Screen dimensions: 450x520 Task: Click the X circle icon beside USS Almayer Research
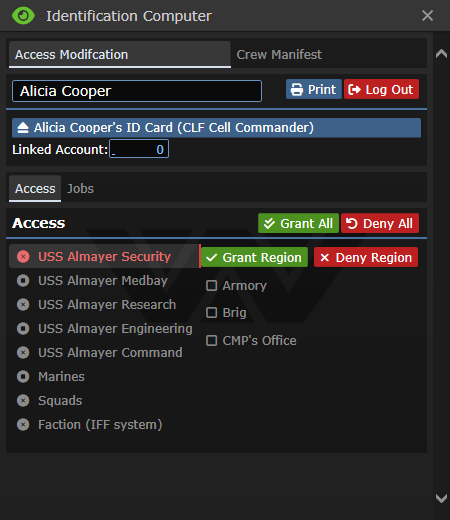[23, 305]
